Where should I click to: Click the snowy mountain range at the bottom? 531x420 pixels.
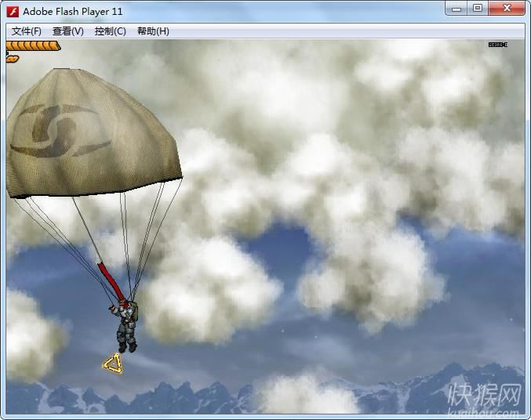196,398
